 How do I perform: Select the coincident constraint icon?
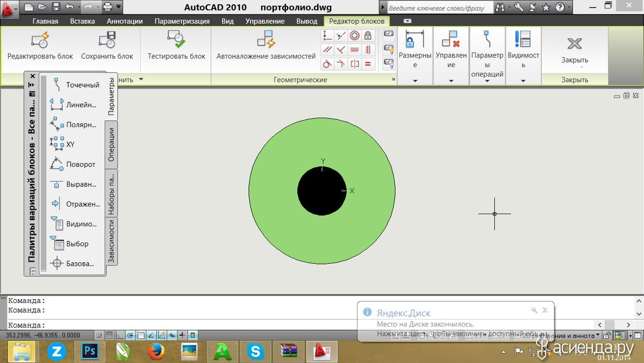327,36
